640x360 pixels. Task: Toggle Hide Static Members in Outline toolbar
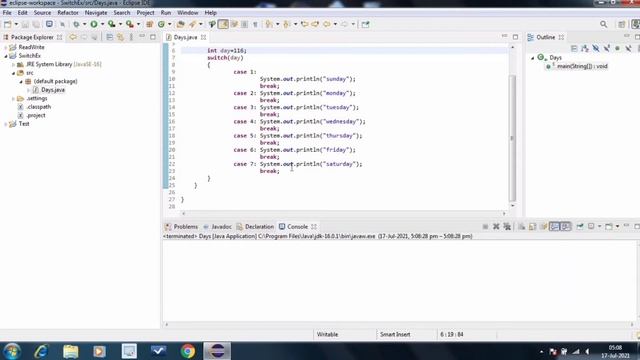point(607,49)
